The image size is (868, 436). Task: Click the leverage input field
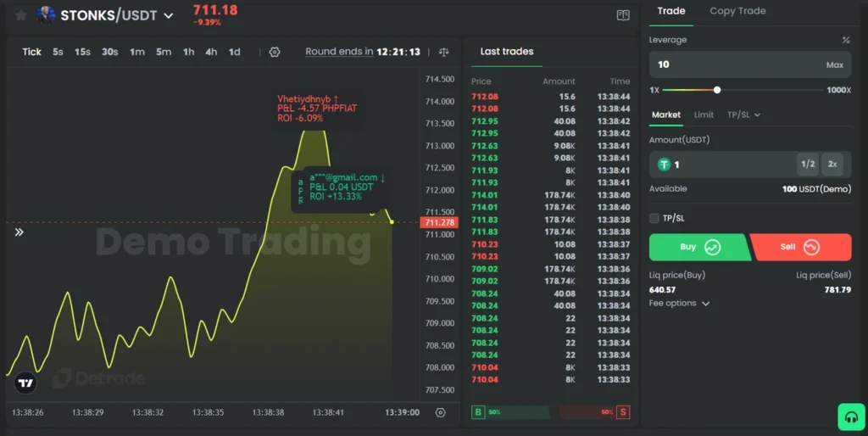[x=750, y=64]
